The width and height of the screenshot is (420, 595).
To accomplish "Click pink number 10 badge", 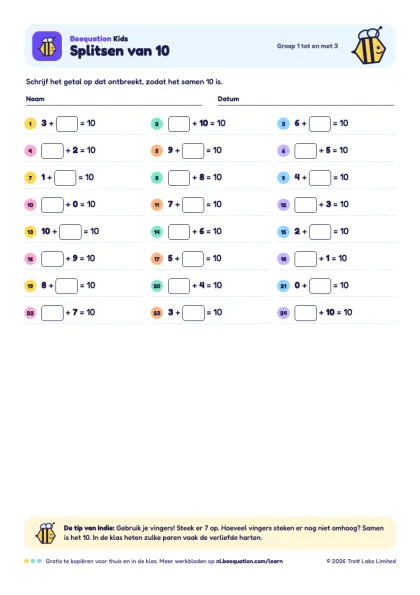I will (30, 205).
